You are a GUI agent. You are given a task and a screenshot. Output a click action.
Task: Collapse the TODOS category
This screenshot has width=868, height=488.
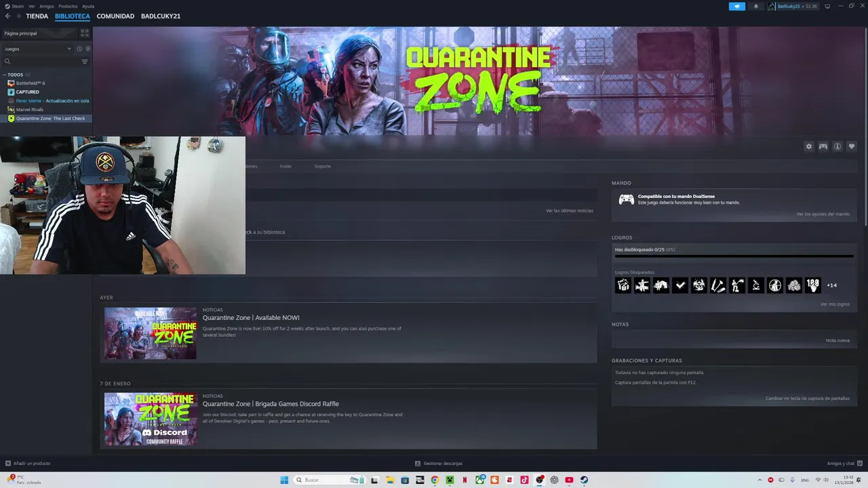[x=5, y=75]
